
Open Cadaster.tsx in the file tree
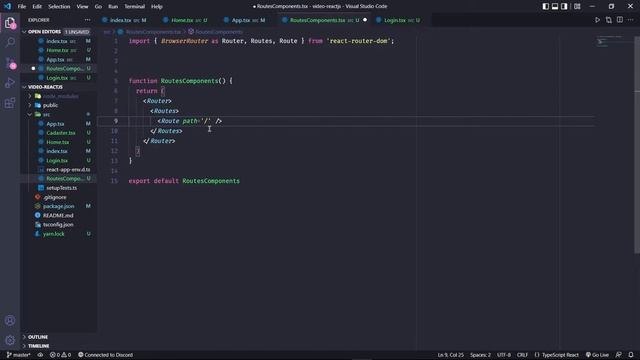click(60, 133)
